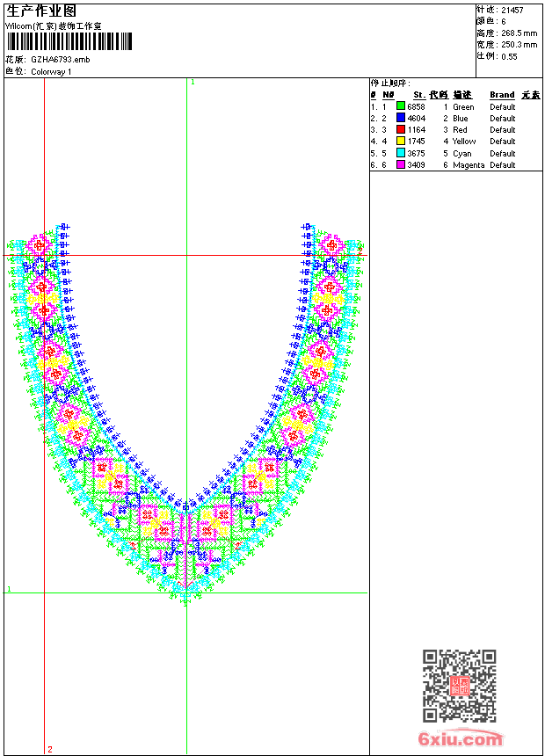The height and width of the screenshot is (756, 545).
Task: Click the magenta thread color swatch
Action: [x=401, y=164]
